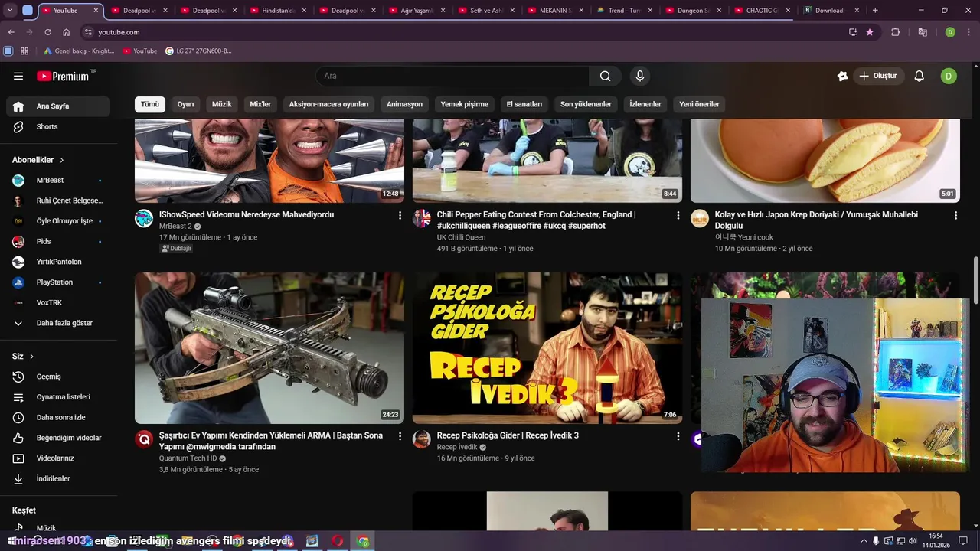Open the YouTube bookmark in bookmarks bar
The width and height of the screenshot is (980, 551).
139,51
